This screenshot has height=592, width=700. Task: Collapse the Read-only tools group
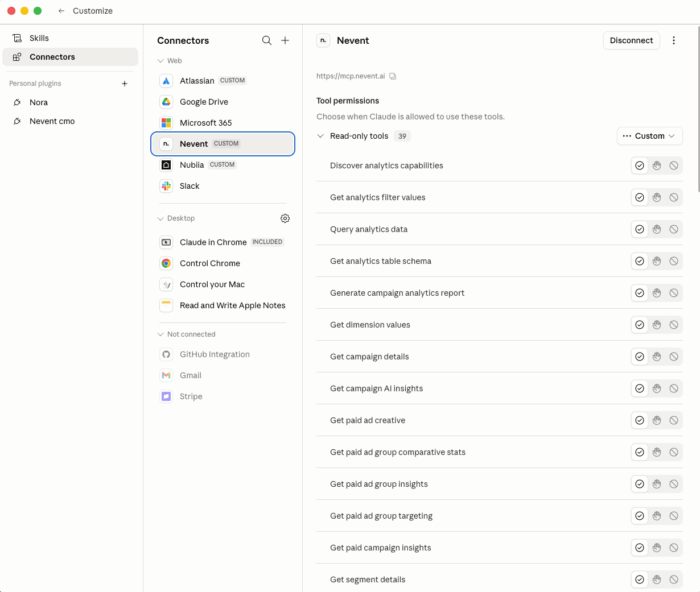(x=320, y=136)
